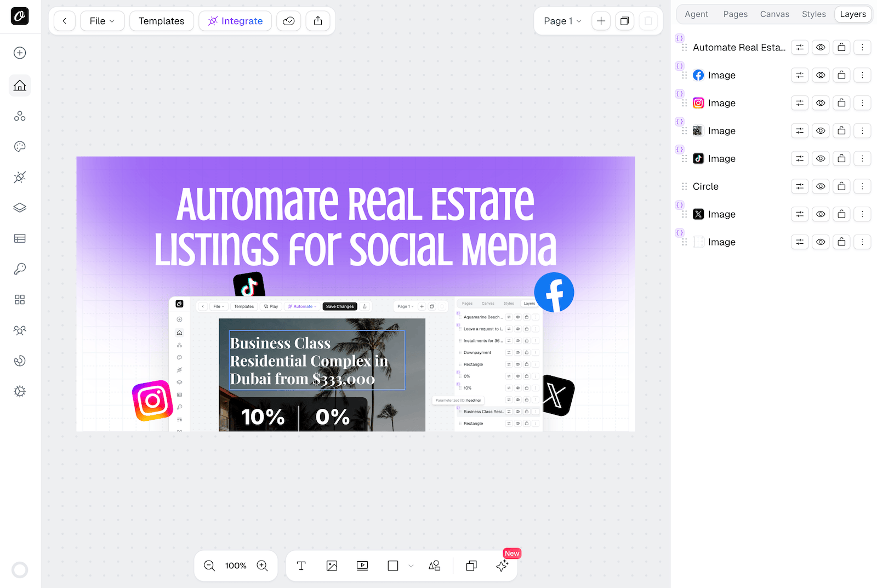Select the Video tool
877x588 pixels.
pos(362,566)
